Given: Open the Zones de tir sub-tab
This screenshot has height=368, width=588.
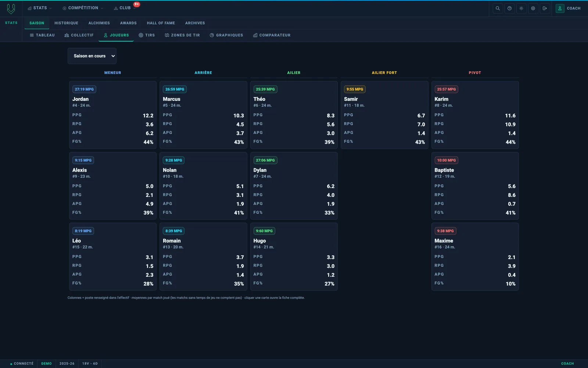Looking at the screenshot, I should click(x=182, y=35).
